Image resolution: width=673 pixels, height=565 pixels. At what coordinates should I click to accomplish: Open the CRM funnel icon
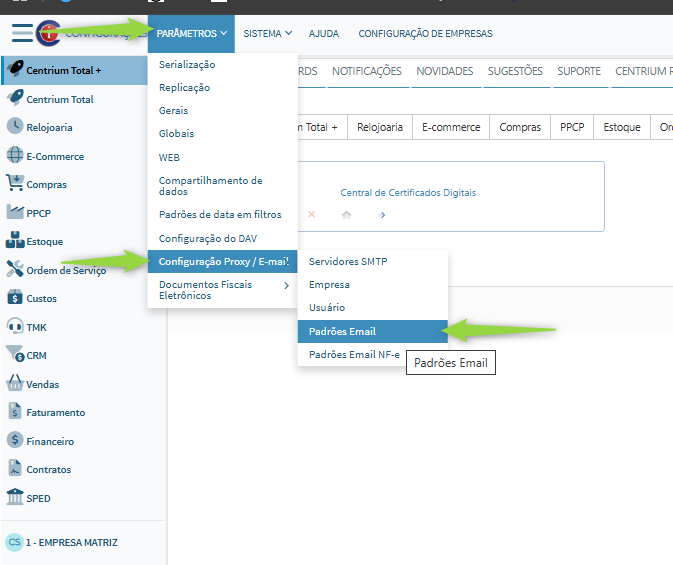(15, 355)
